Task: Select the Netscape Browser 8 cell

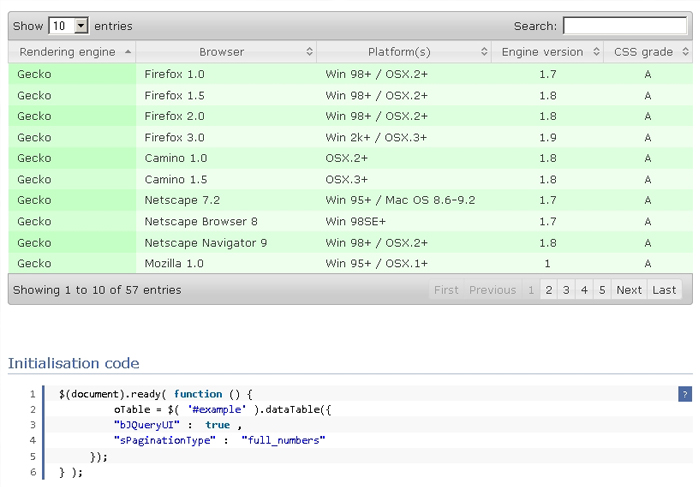Action: 226,221
